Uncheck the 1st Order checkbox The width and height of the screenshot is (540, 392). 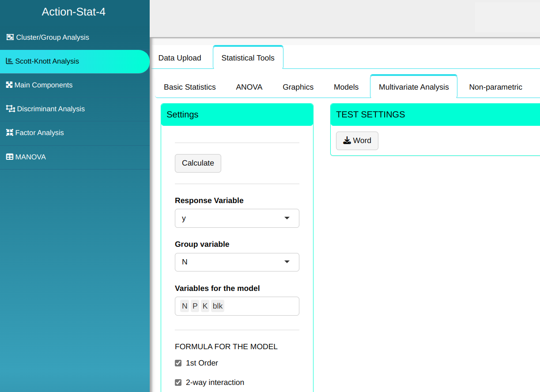pyautogui.click(x=178, y=363)
